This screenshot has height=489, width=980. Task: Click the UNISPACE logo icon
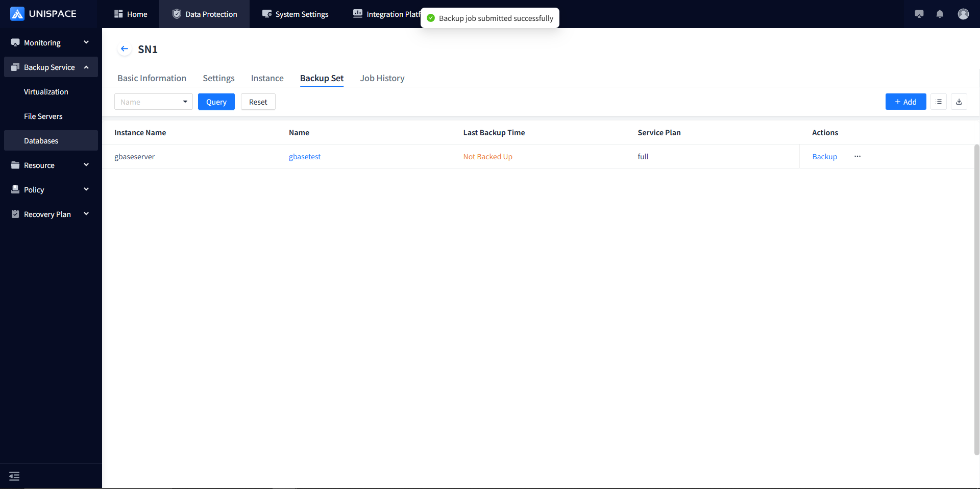(17, 14)
